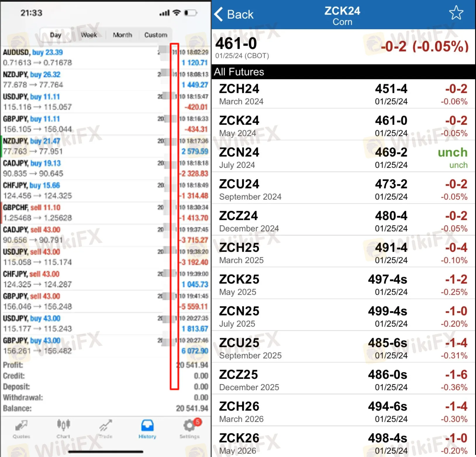Select the GBPCHF sell 11.10 trade
Image resolution: width=476 pixels, height=457 pixels.
[82, 213]
